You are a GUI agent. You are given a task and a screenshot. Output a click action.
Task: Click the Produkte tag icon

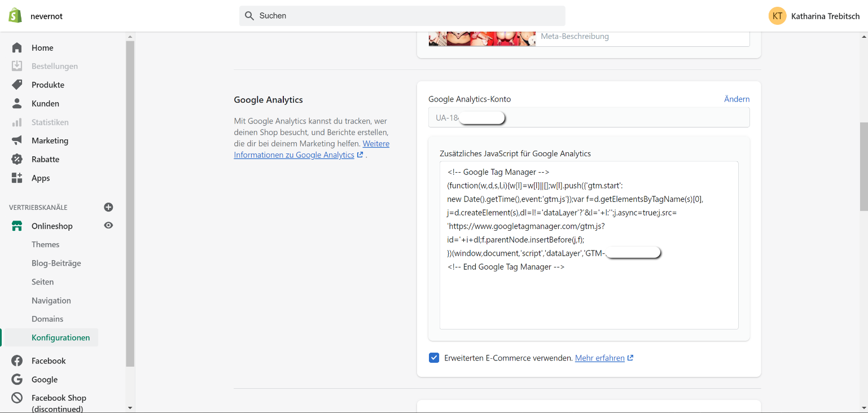(x=17, y=85)
